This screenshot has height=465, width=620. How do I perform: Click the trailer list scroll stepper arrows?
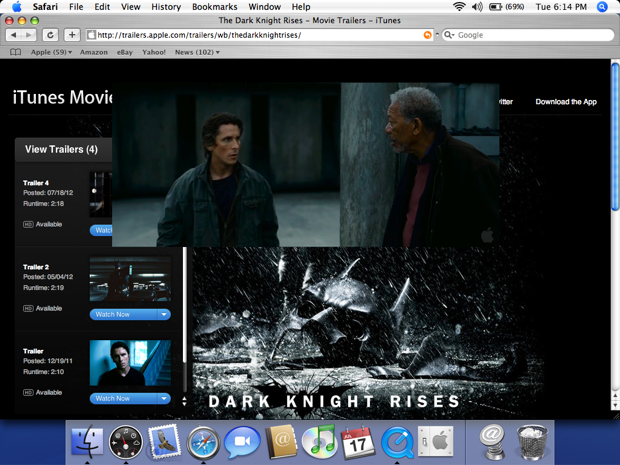(184, 401)
